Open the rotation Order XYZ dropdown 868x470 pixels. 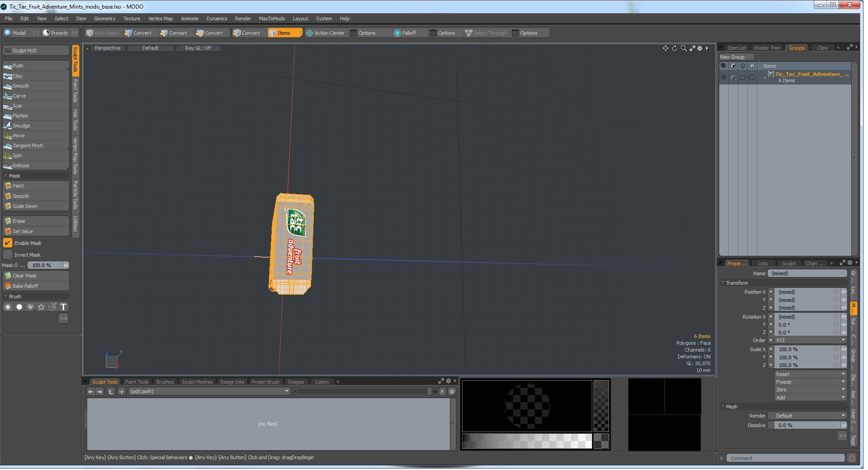click(x=810, y=340)
